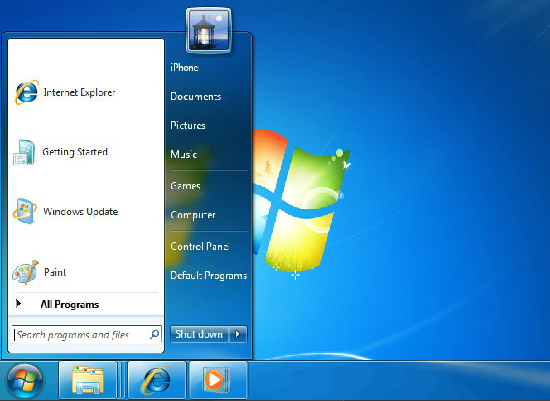Click the Windows Start orb button

[25, 381]
